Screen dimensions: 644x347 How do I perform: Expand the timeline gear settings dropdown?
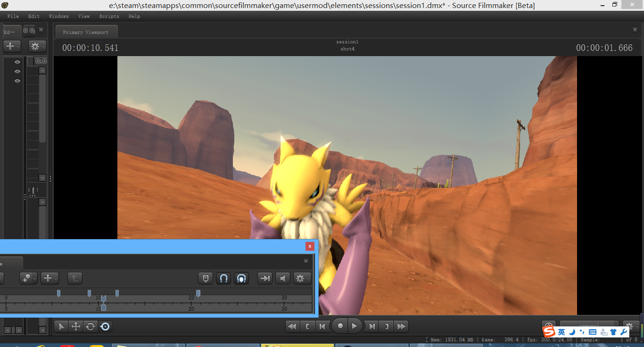tap(302, 278)
